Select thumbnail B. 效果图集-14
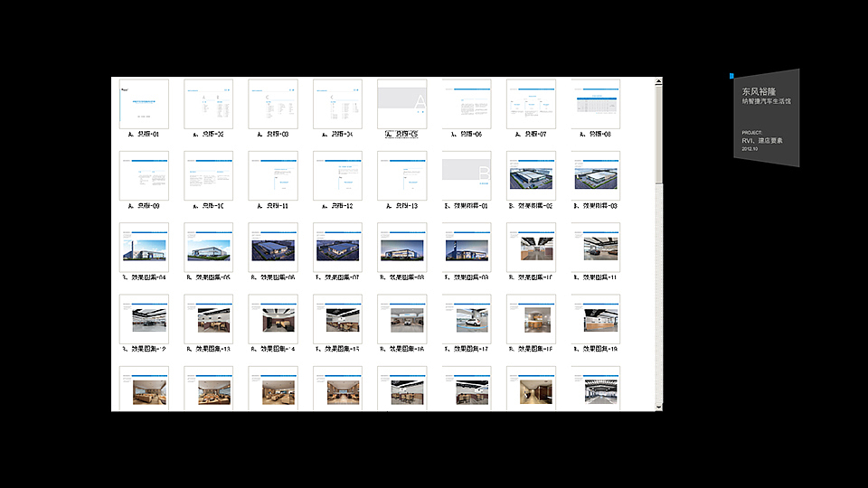The width and height of the screenshot is (868, 488). pyautogui.click(x=273, y=319)
